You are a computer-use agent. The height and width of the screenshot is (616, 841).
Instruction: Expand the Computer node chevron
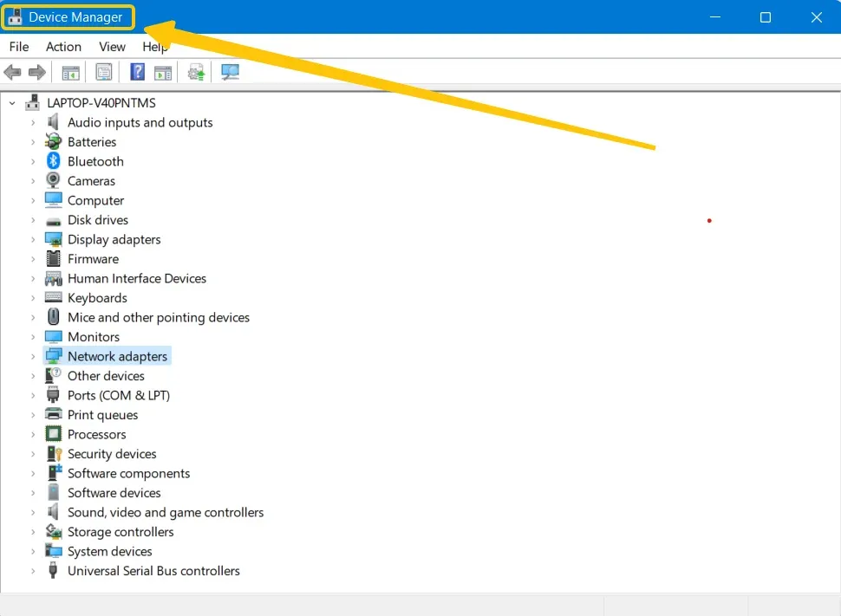pyautogui.click(x=33, y=200)
